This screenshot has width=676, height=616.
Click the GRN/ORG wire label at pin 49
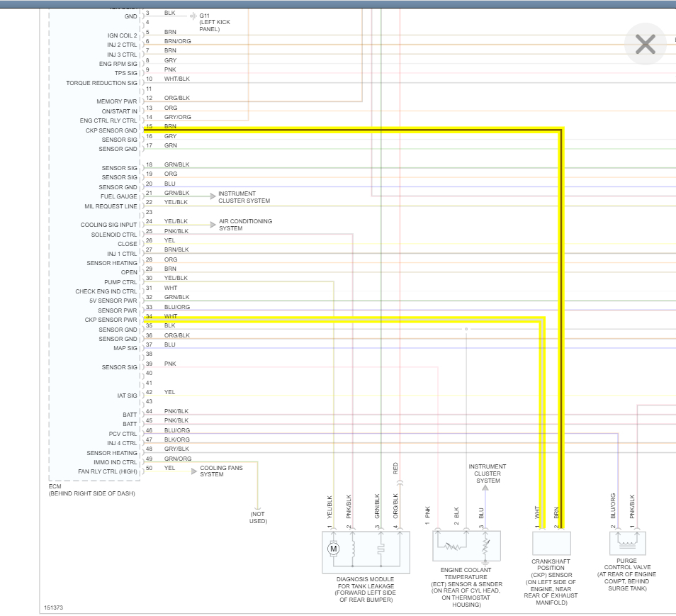178,459
